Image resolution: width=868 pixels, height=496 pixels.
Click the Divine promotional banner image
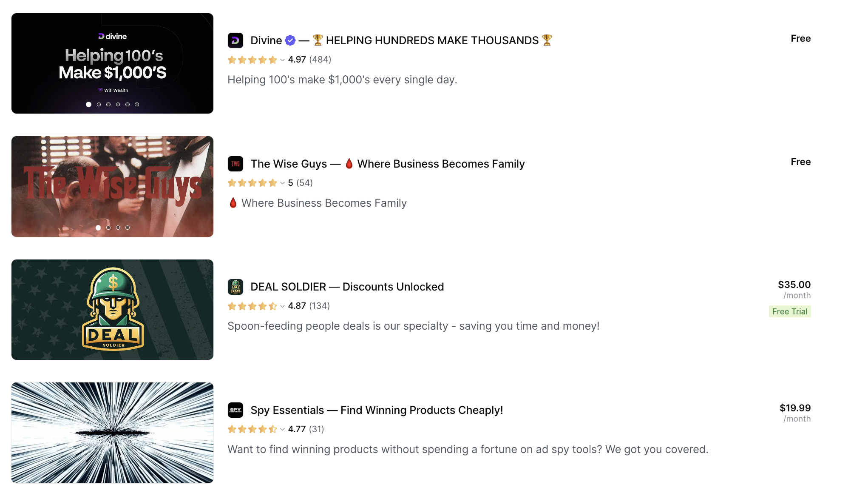point(112,63)
